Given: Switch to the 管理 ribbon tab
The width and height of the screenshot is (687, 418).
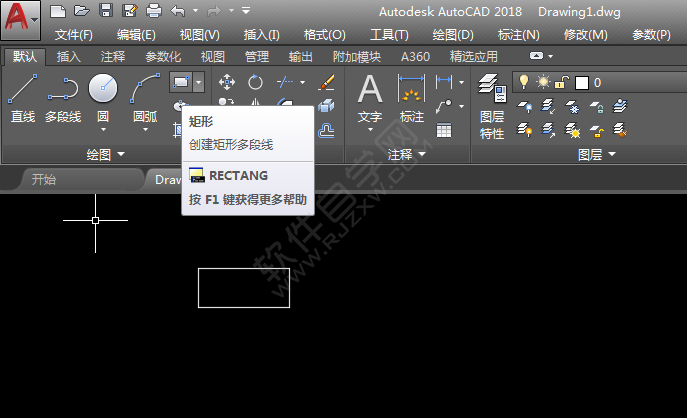Looking at the screenshot, I should pyautogui.click(x=257, y=57).
